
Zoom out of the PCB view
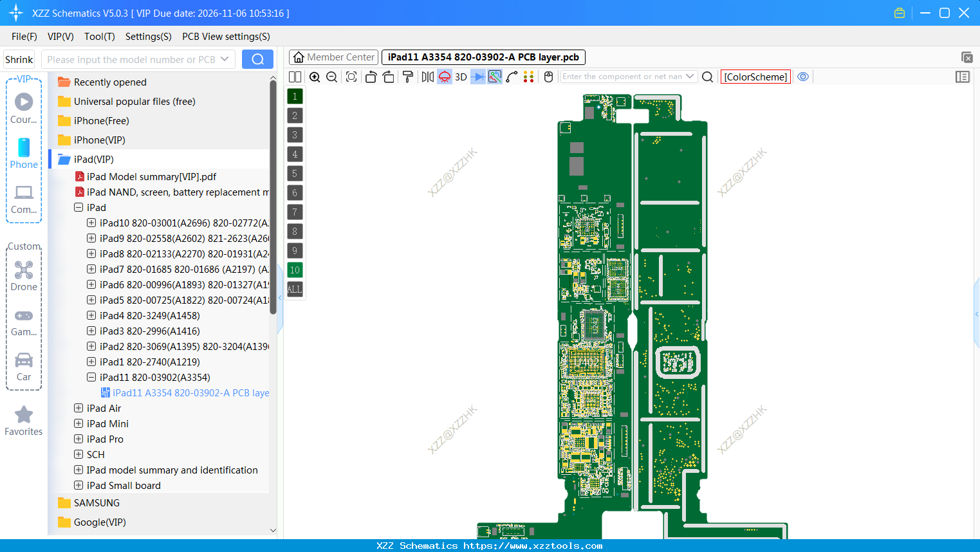tap(332, 77)
